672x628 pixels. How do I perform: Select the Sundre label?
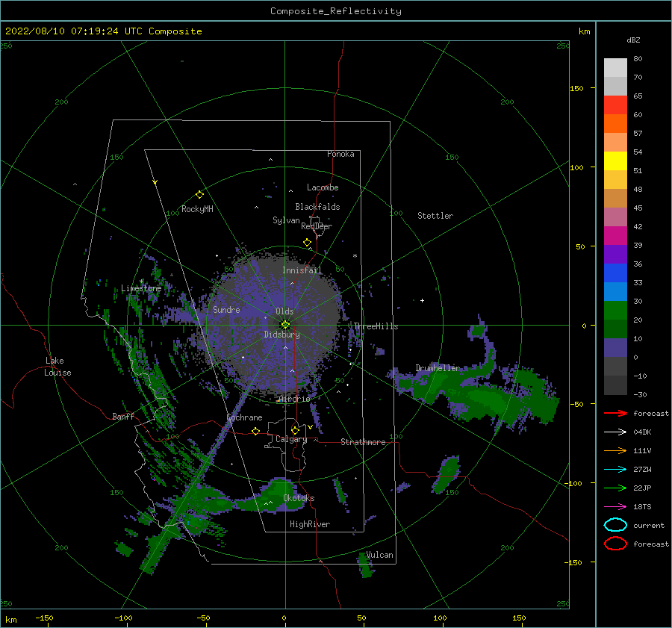point(226,309)
